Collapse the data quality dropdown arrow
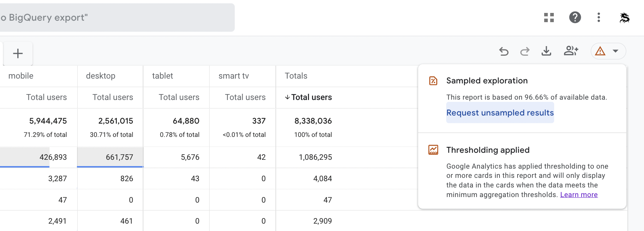Screen dimensions: 644x231 [x=616, y=51]
